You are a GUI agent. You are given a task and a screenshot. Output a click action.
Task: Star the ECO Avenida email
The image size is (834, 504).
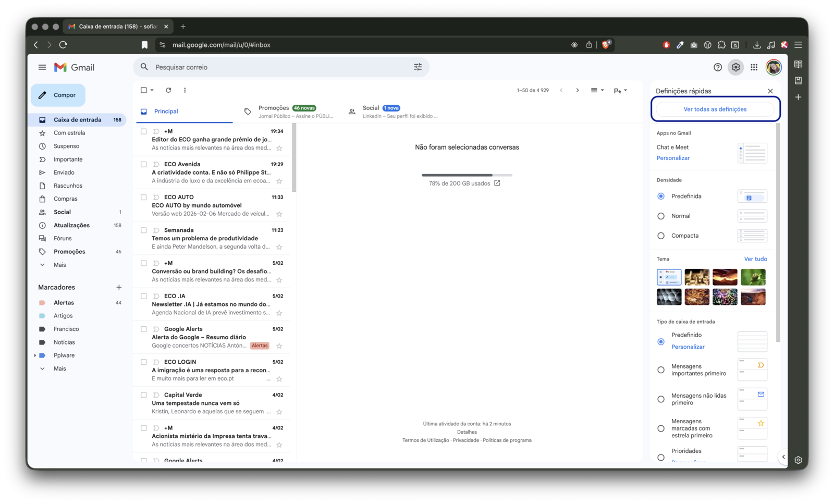pyautogui.click(x=279, y=181)
